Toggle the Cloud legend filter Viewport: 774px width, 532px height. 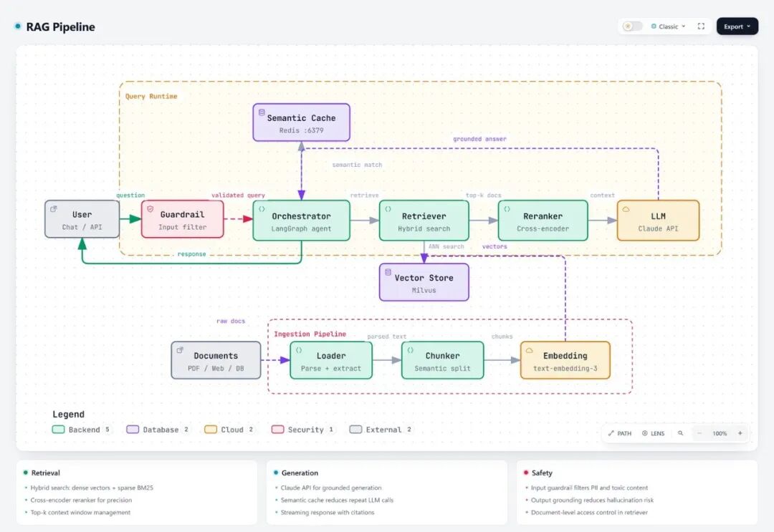coord(229,430)
